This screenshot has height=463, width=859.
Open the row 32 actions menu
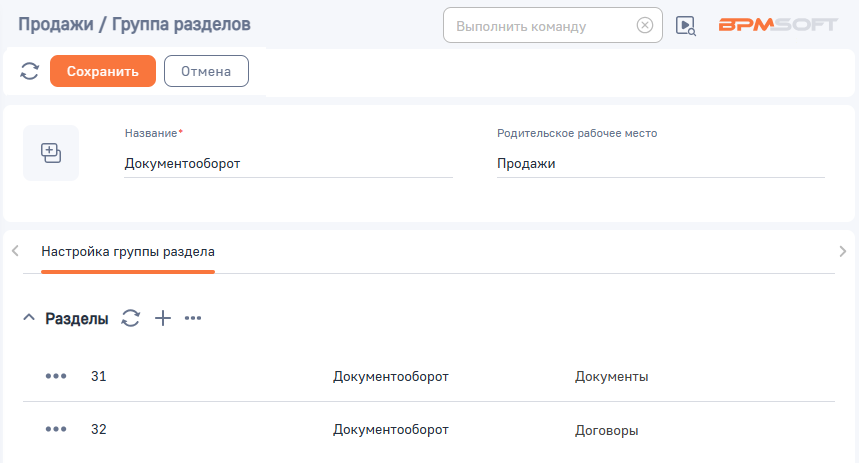coord(56,429)
